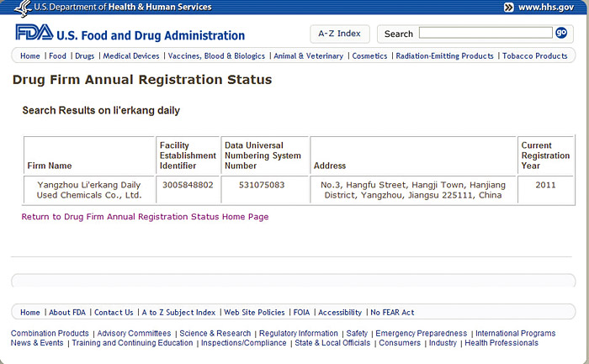Click the Drug Firm Annual Registration Status heading

point(142,80)
